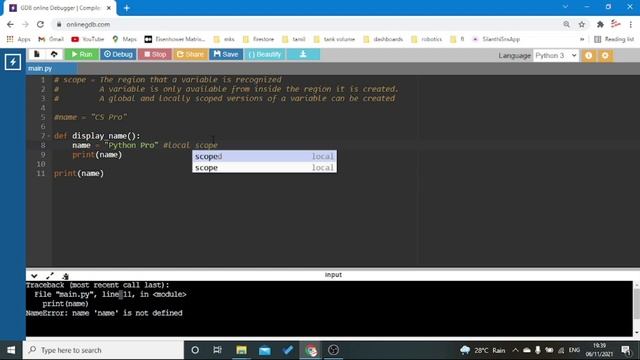Screen dimensions: 640x360
Task: Go forward in browser
Action: click(25, 24)
